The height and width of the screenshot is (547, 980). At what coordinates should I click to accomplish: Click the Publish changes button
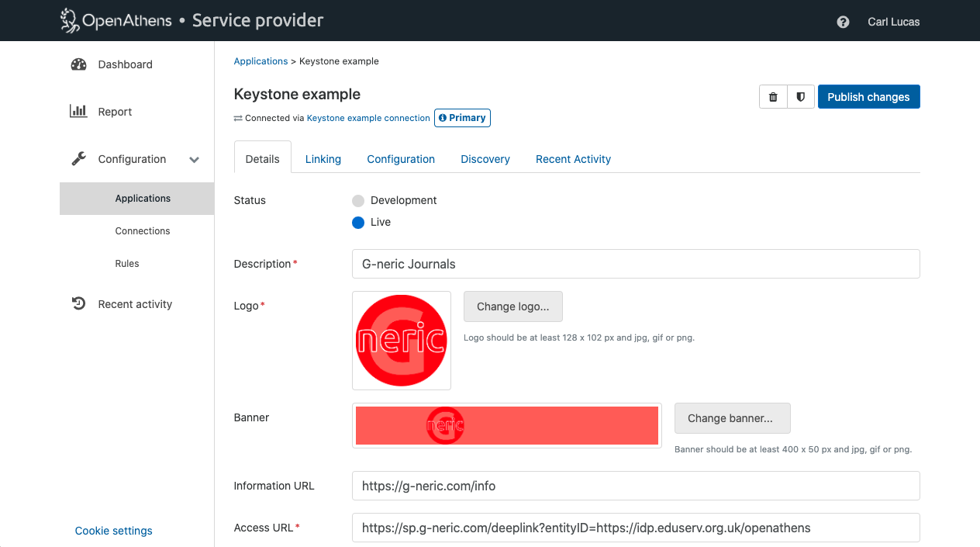click(x=868, y=97)
